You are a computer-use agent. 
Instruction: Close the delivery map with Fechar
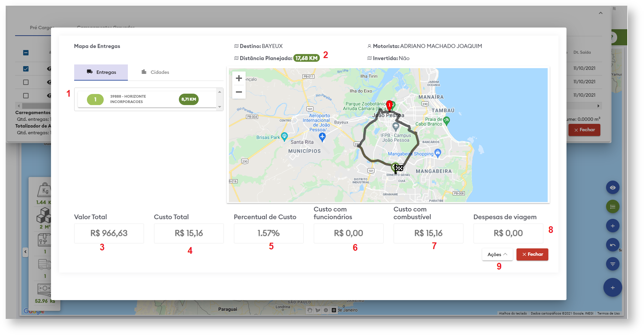pos(532,254)
